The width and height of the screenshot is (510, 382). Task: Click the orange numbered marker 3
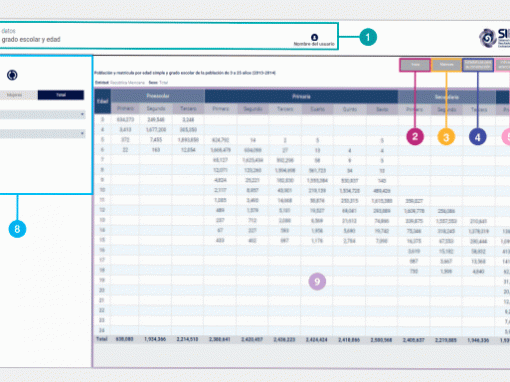coord(446,137)
